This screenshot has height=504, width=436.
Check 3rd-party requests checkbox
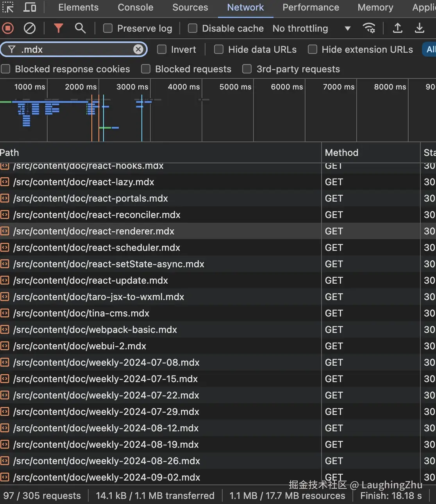[247, 69]
